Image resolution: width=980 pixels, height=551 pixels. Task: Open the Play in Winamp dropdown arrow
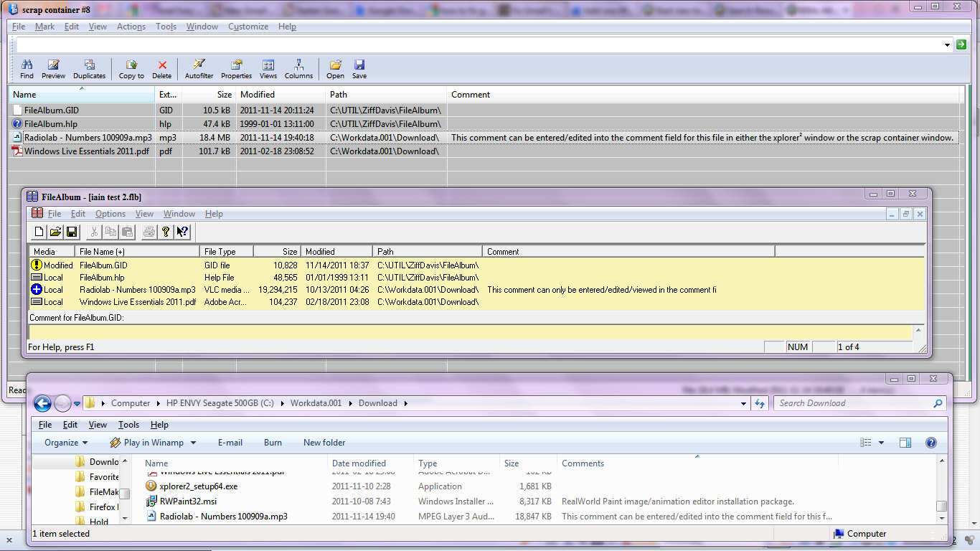pyautogui.click(x=193, y=443)
